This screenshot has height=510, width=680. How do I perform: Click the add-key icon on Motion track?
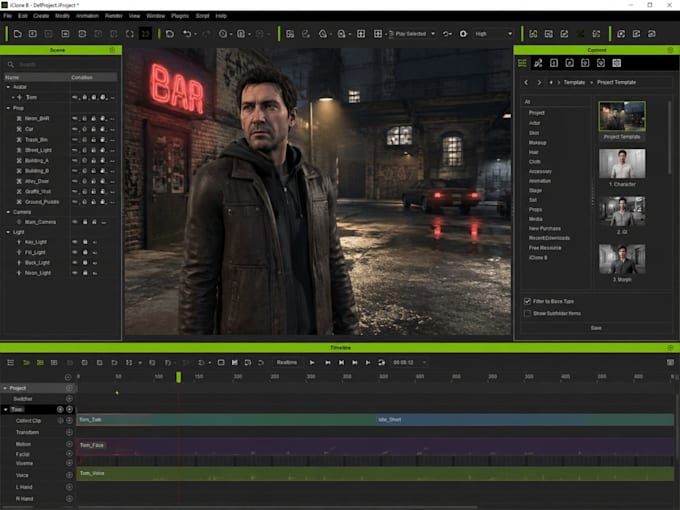click(69, 444)
